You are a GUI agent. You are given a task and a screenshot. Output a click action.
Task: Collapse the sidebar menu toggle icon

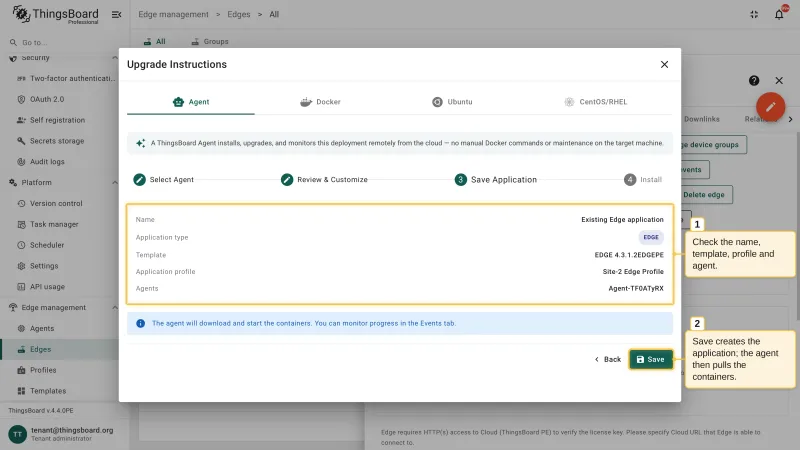coord(116,14)
